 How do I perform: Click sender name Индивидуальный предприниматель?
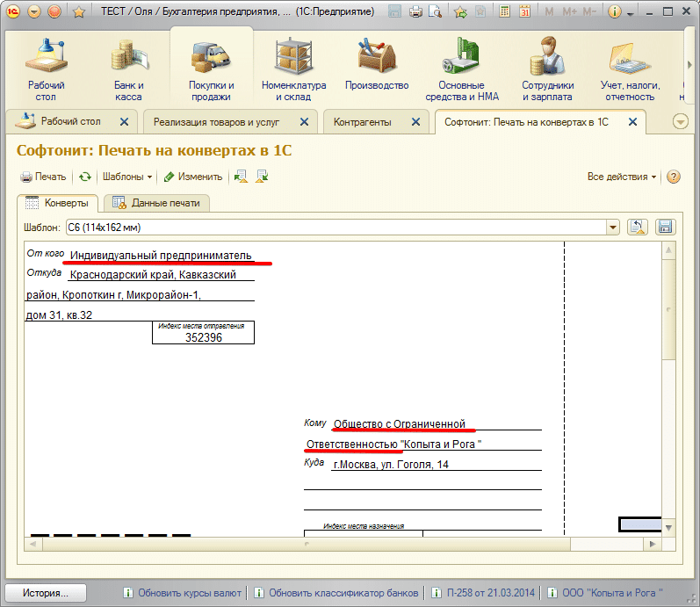(x=161, y=256)
